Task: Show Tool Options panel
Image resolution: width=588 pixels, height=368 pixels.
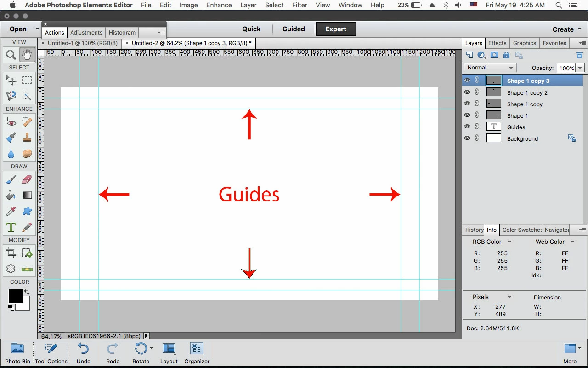Action: click(x=51, y=353)
